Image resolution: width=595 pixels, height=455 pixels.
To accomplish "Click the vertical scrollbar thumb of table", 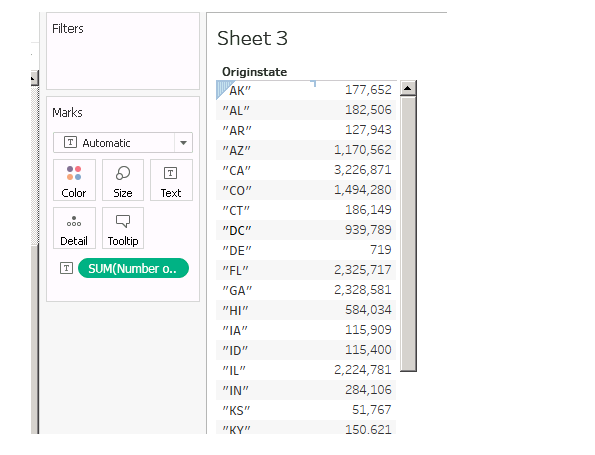I will point(408,234).
